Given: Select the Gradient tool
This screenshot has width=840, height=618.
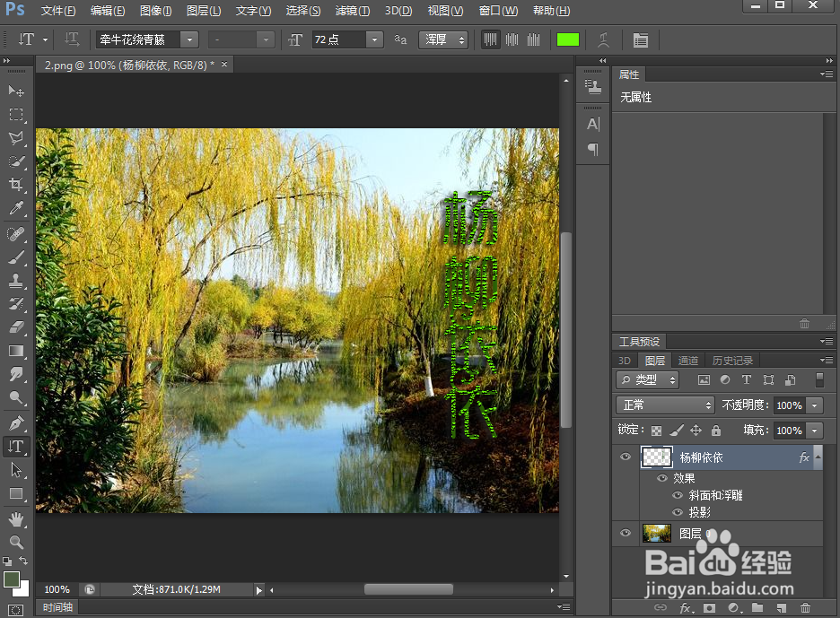Looking at the screenshot, I should coord(16,351).
